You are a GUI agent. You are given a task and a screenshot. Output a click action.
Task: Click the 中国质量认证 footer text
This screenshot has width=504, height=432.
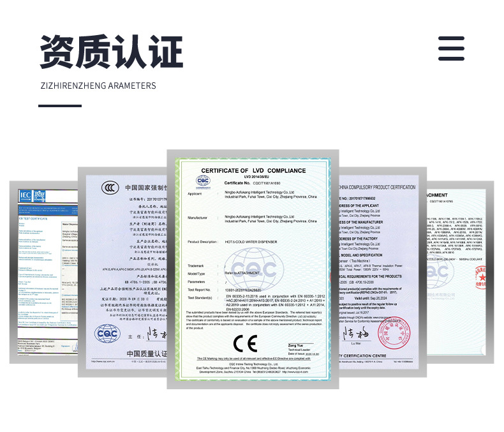point(147,354)
